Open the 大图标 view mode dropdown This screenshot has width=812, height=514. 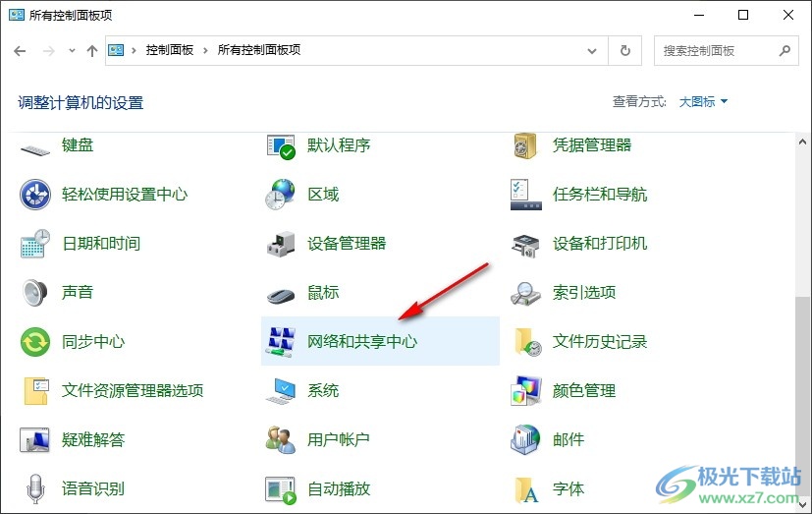[703, 101]
